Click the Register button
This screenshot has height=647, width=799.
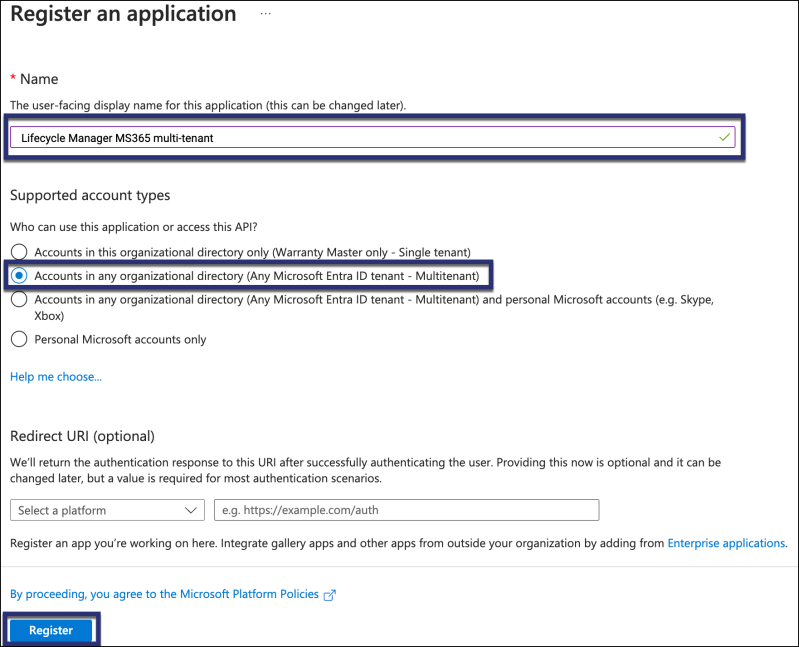[x=51, y=630]
